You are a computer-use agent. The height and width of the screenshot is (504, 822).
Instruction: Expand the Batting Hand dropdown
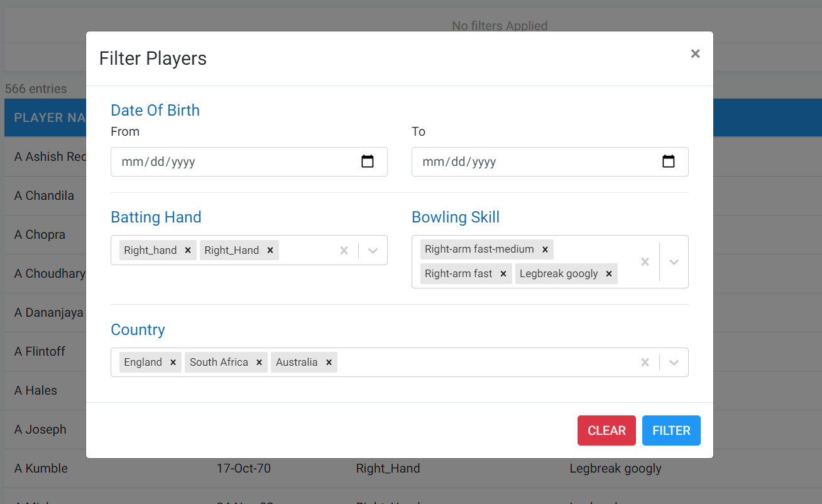click(373, 250)
